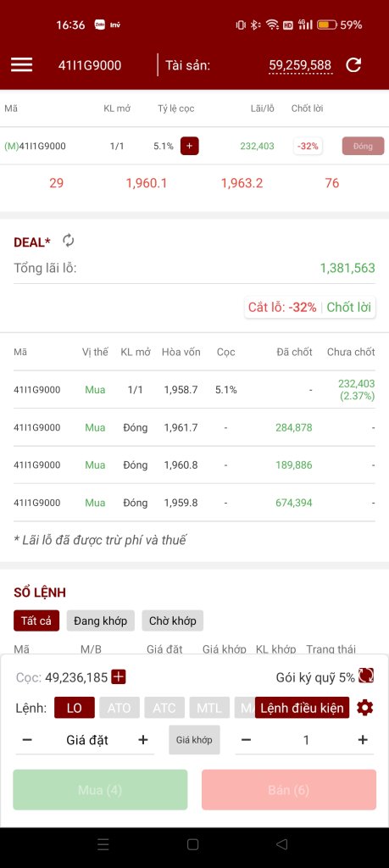Refresh the account assets

353,64
